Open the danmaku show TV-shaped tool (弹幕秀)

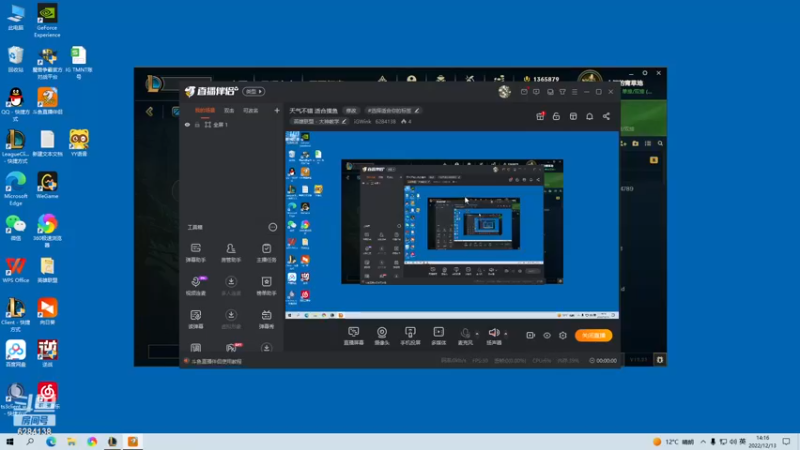[266, 319]
